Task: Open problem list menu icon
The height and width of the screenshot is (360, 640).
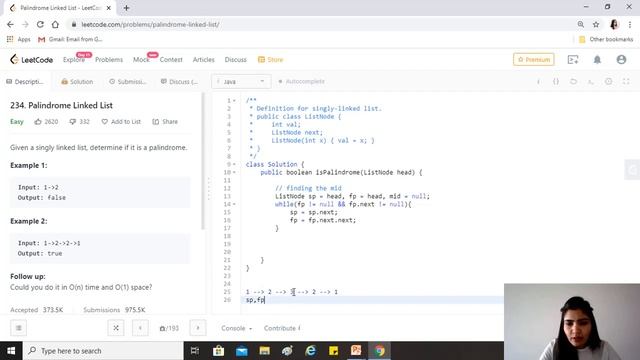Action: [18, 328]
